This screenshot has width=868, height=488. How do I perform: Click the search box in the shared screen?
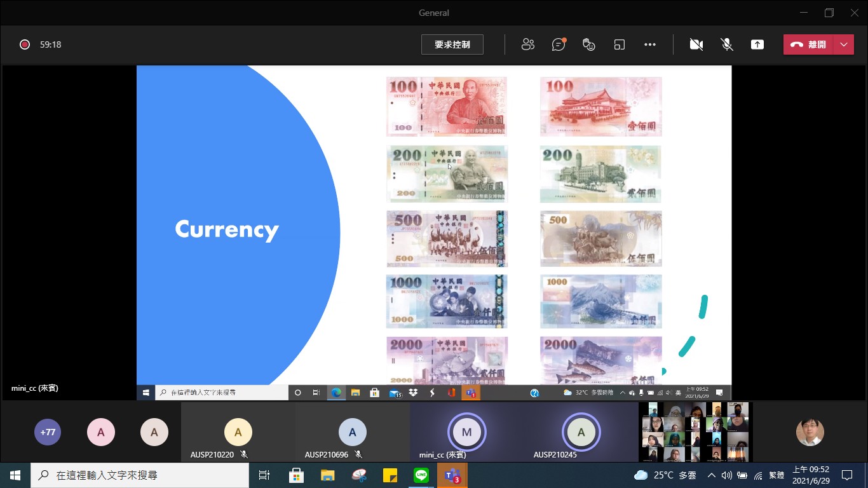pyautogui.click(x=222, y=393)
